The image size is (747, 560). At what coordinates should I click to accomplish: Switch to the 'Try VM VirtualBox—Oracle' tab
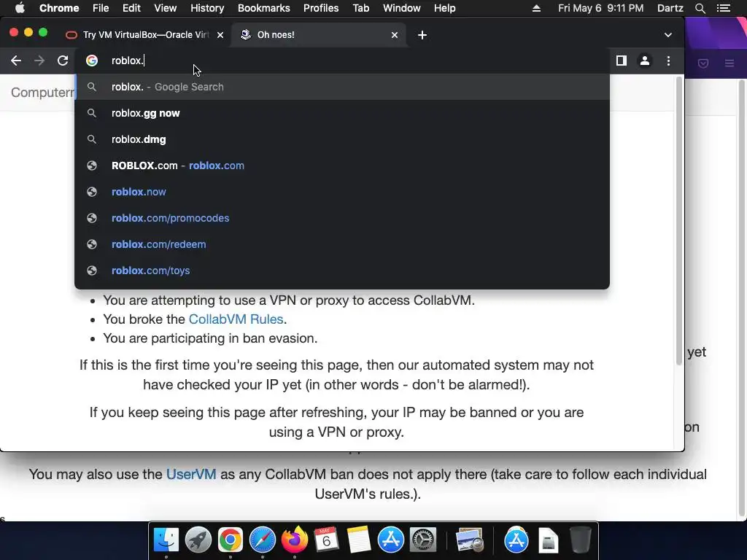click(x=145, y=35)
